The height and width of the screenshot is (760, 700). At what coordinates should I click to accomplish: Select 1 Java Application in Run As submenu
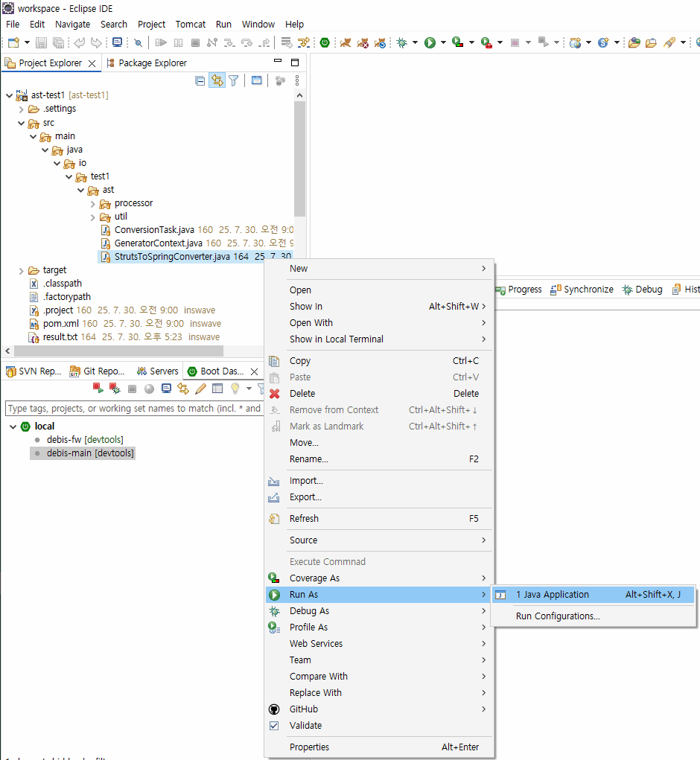pos(593,595)
